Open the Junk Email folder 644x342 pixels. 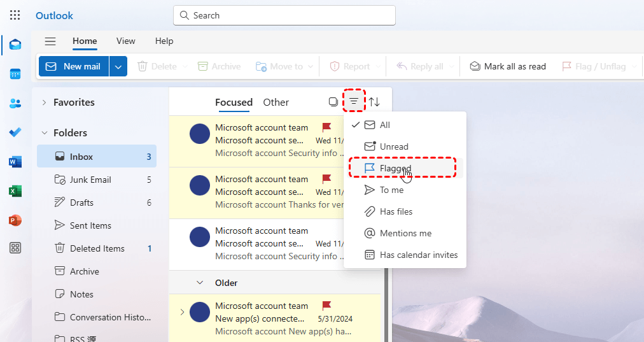tap(97, 180)
